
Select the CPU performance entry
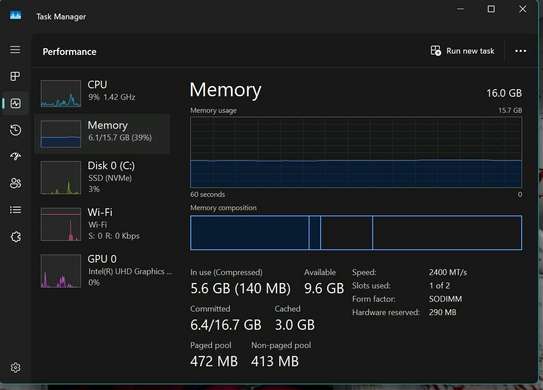pos(102,94)
